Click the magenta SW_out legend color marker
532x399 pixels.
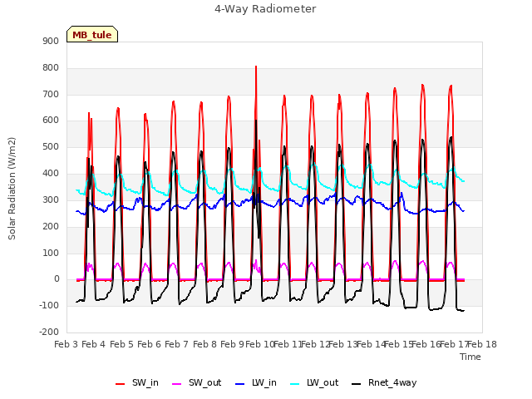click(177, 384)
